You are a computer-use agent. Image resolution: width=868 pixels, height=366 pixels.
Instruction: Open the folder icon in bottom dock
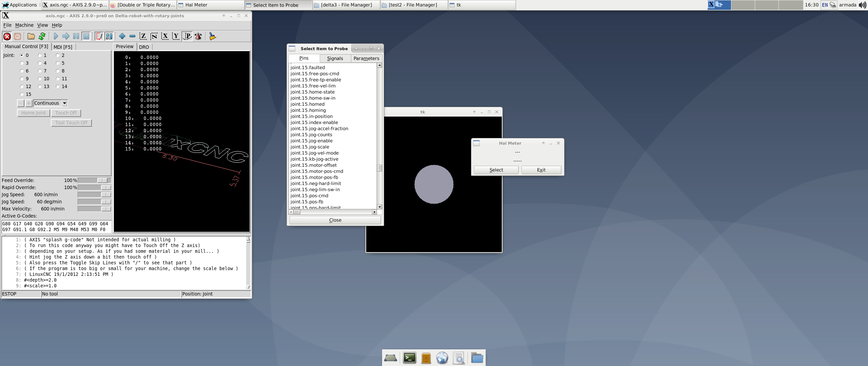pos(477,358)
